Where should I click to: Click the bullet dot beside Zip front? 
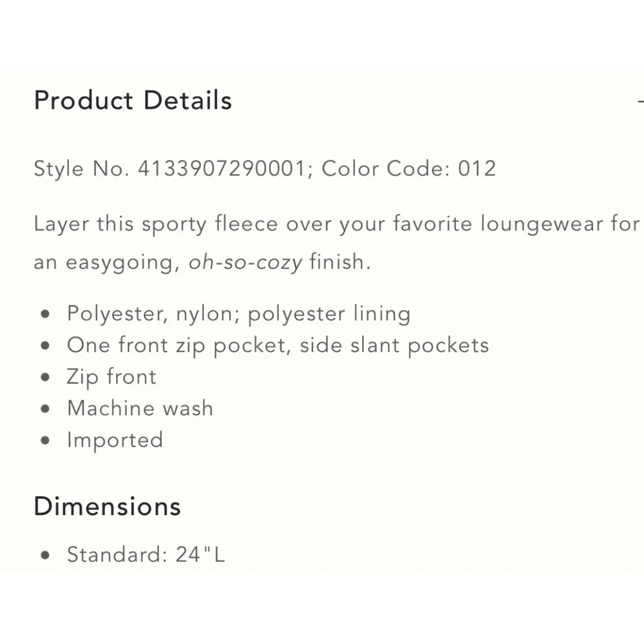[45, 377]
